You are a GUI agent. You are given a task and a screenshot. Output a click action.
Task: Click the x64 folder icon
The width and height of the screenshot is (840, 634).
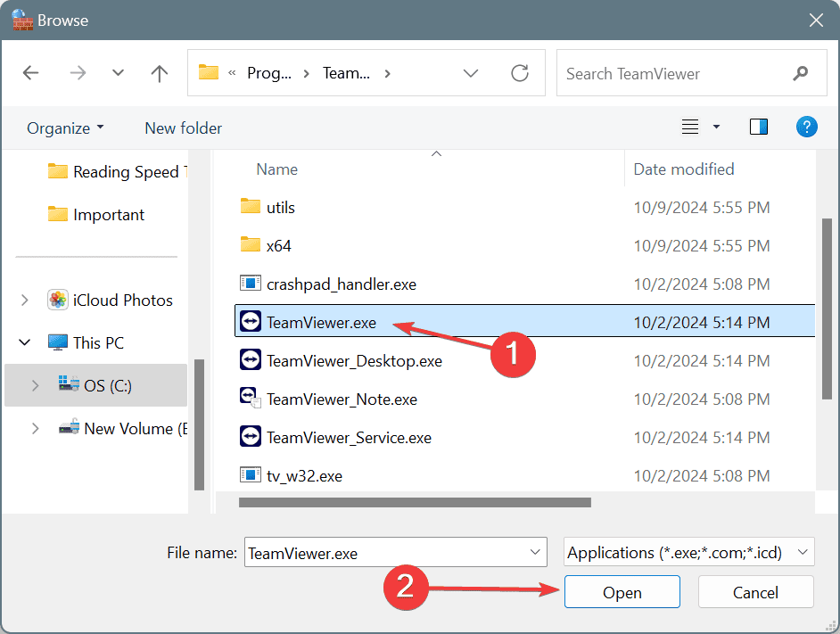click(x=251, y=245)
